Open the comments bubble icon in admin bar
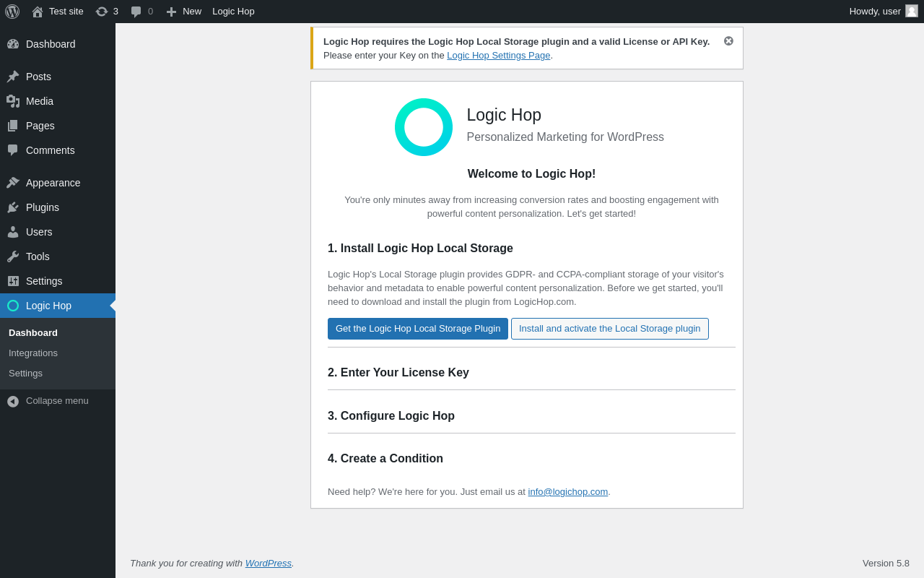Screen dimensions: 924x578 pyautogui.click(x=136, y=12)
